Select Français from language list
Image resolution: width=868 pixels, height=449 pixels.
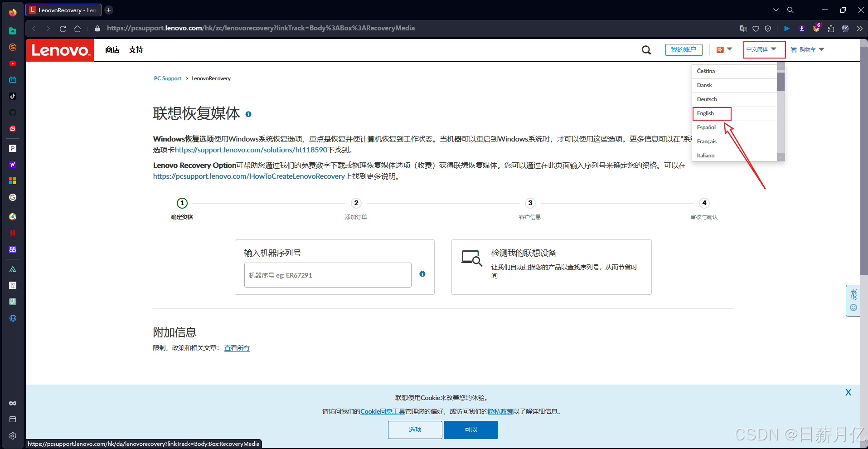[x=734, y=142]
